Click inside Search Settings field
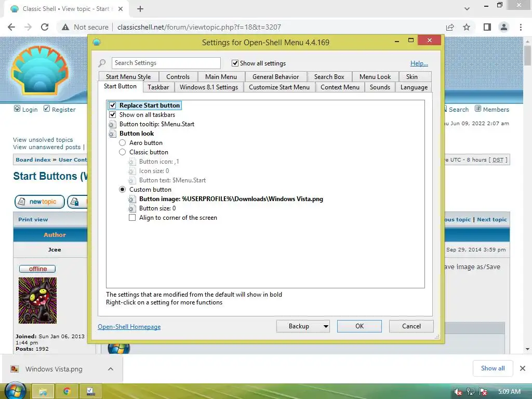The width and height of the screenshot is (532, 399). point(166,63)
